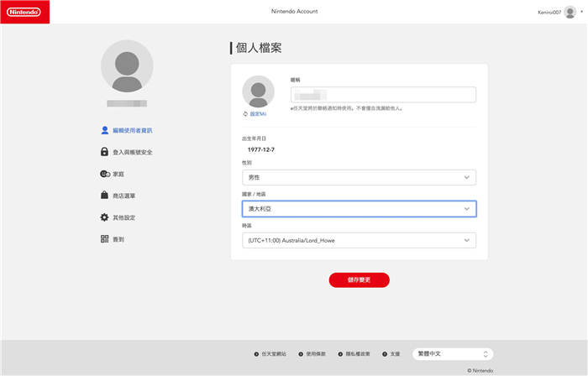Open the Australia/Lord_Howe time zone dropdown

coord(360,240)
